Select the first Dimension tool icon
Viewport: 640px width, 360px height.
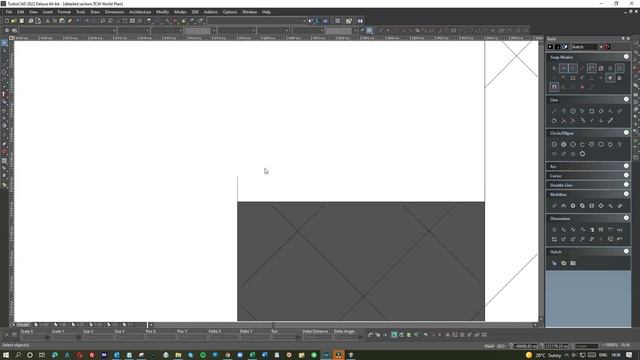click(554, 230)
